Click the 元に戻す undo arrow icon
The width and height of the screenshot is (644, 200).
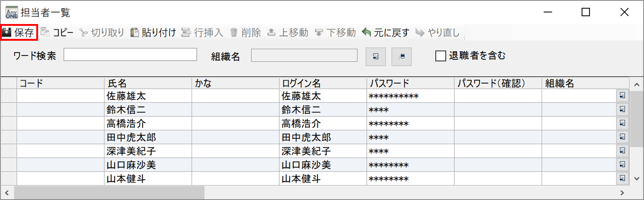click(366, 33)
